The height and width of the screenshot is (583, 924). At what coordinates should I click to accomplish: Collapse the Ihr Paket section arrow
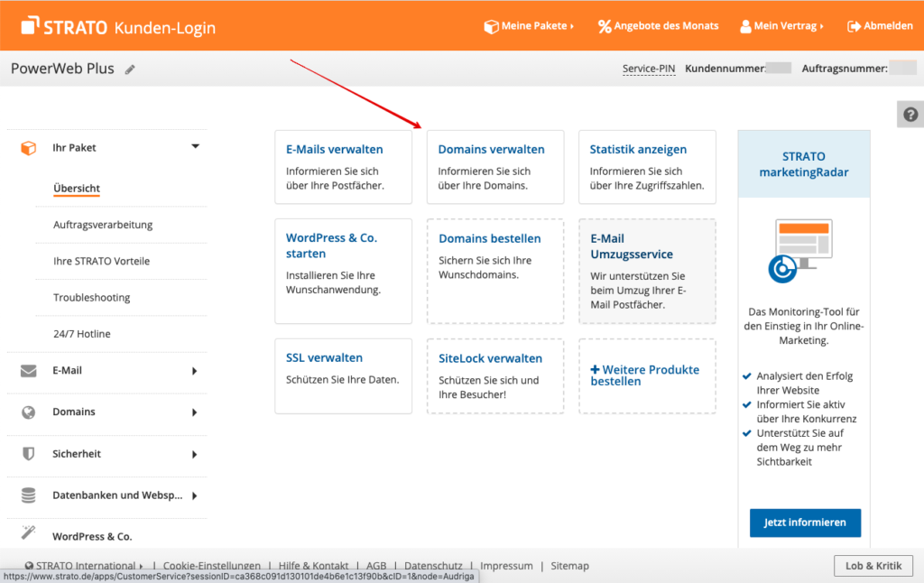click(x=195, y=146)
